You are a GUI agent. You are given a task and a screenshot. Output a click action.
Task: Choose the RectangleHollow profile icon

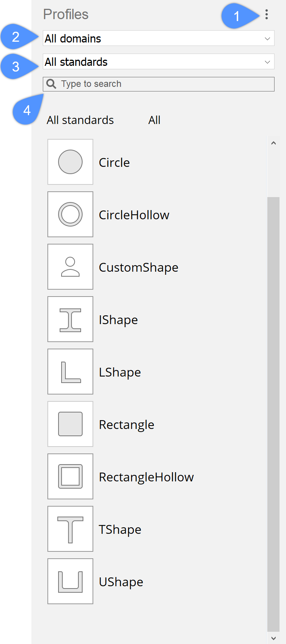70,476
